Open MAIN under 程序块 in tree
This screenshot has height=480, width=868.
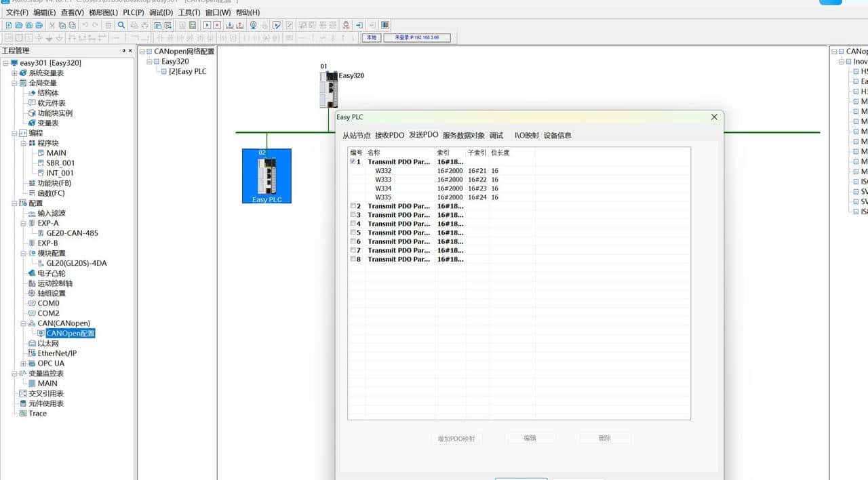click(56, 153)
